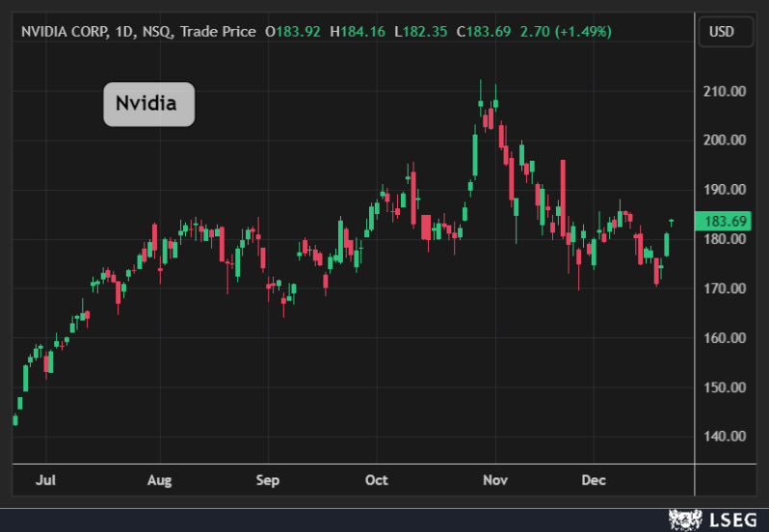Screen dimensions: 769x532
Task: Select Nov on the time axis
Action: [x=494, y=480]
